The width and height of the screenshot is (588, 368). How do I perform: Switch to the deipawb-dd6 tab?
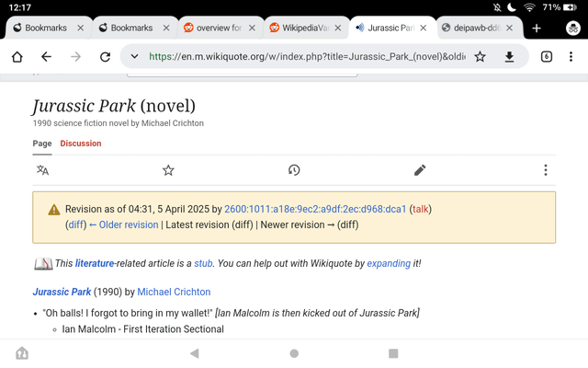tap(471, 28)
